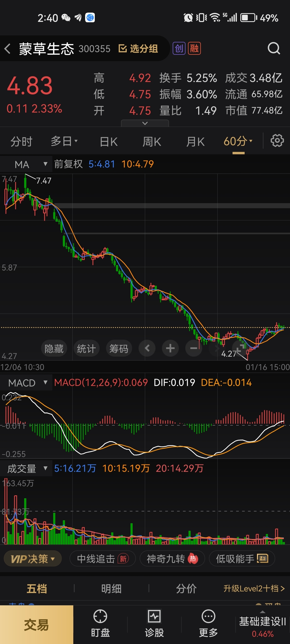Expand quote details with down chevron

pyautogui.click(x=145, y=123)
